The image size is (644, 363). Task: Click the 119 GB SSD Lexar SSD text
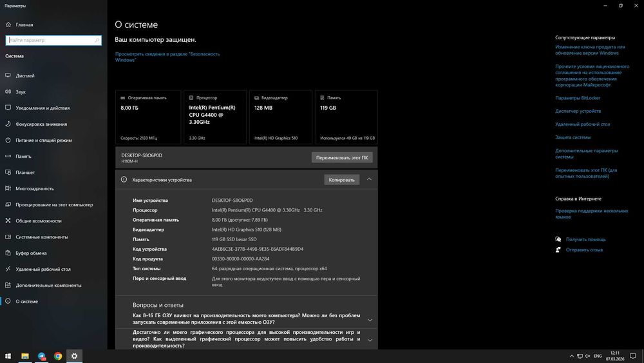point(234,239)
